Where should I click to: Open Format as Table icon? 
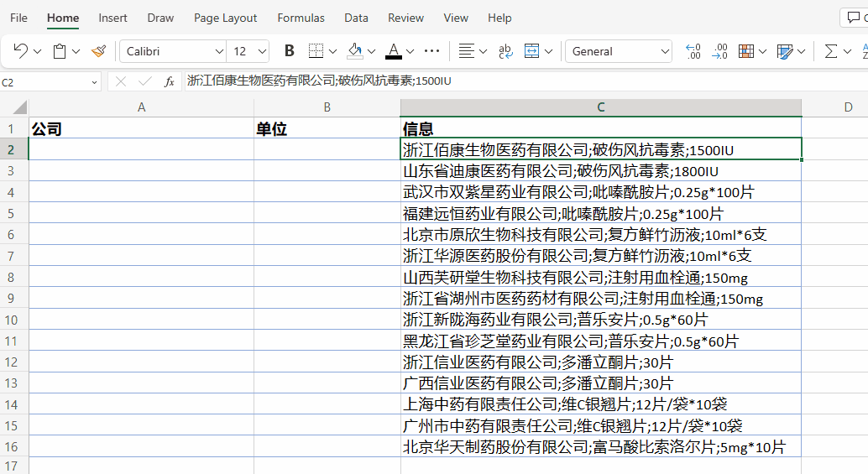(785, 51)
